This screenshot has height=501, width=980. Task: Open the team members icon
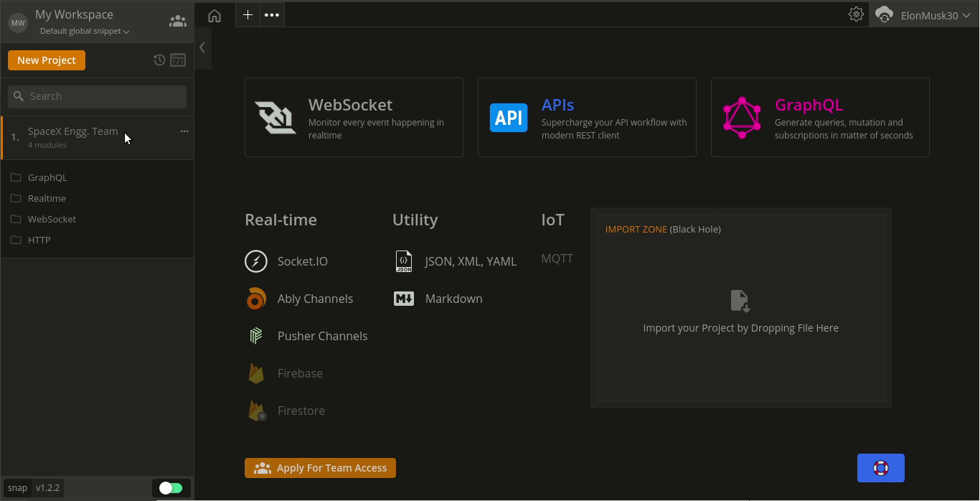click(x=177, y=22)
